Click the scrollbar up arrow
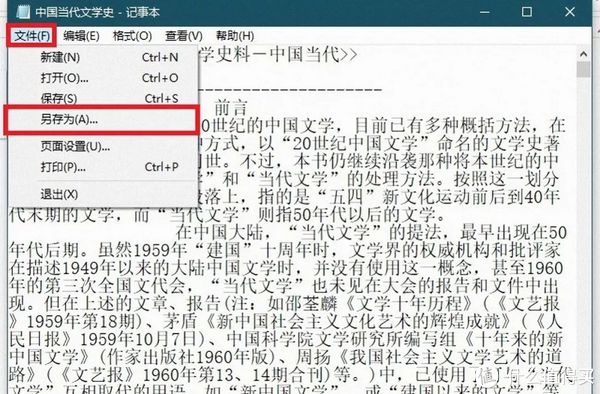This screenshot has width=600, height=394. [x=584, y=54]
